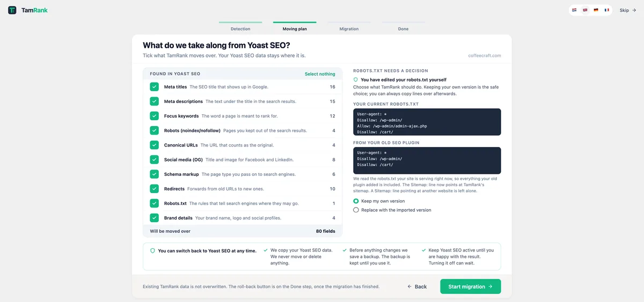Image resolution: width=644 pixels, height=302 pixels.
Task: Click the '80 fields' total
Action: 326,231
